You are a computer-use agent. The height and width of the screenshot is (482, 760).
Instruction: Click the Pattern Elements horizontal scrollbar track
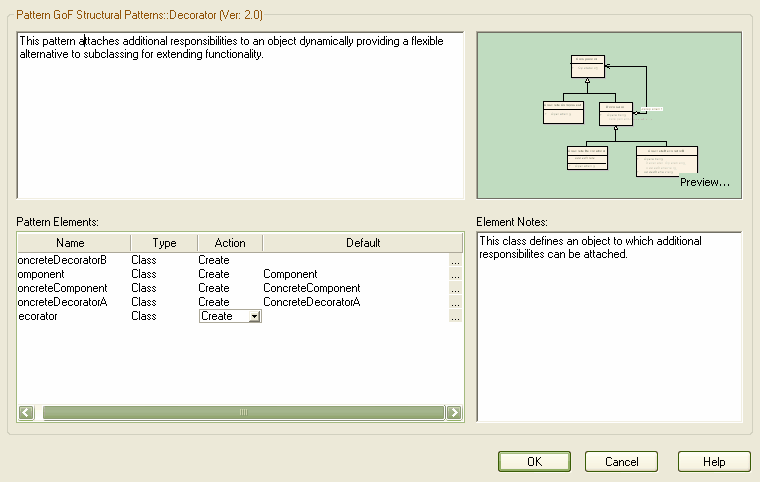tap(240, 412)
